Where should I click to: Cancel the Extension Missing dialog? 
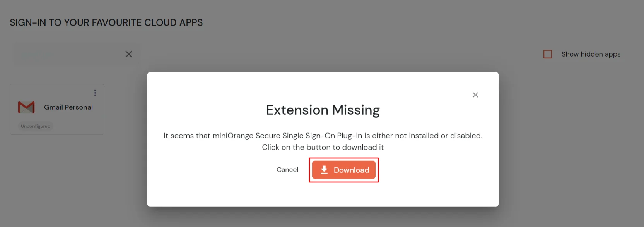(x=287, y=170)
